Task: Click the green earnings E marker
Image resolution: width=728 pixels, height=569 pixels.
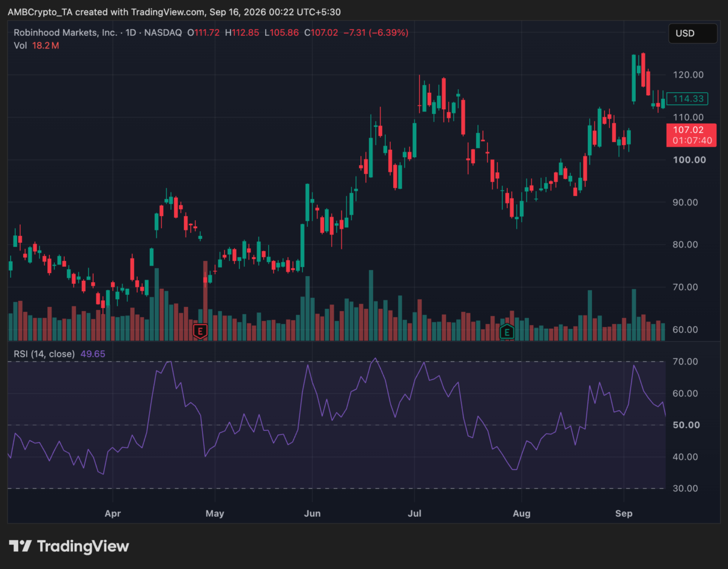Action: pyautogui.click(x=507, y=331)
